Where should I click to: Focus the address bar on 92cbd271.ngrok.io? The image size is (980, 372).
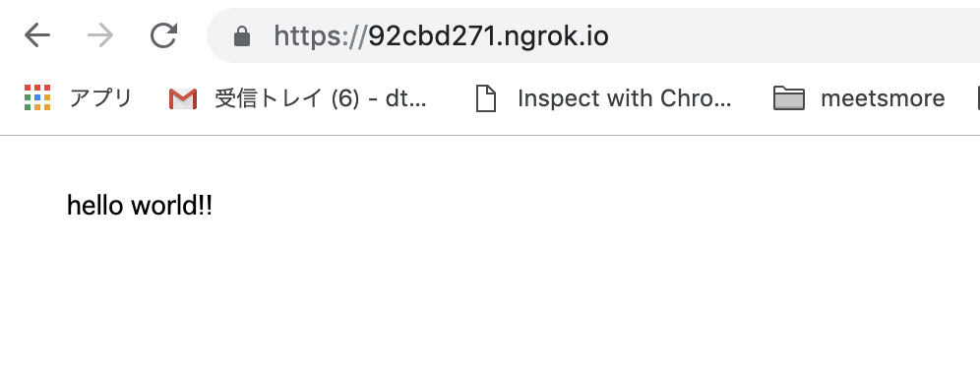(593, 35)
